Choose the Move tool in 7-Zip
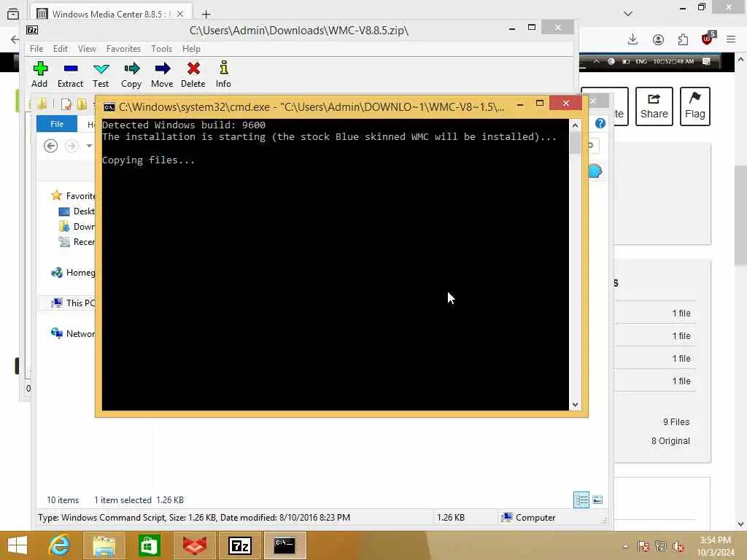 tap(162, 74)
